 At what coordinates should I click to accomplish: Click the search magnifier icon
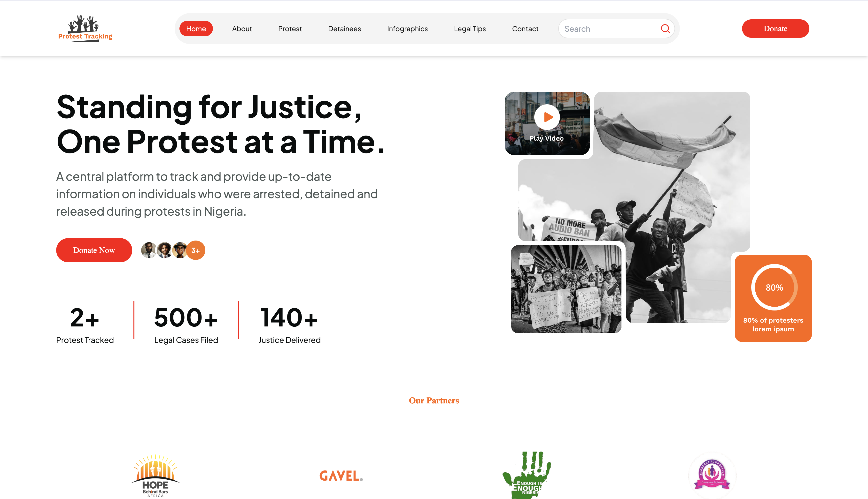click(x=665, y=29)
